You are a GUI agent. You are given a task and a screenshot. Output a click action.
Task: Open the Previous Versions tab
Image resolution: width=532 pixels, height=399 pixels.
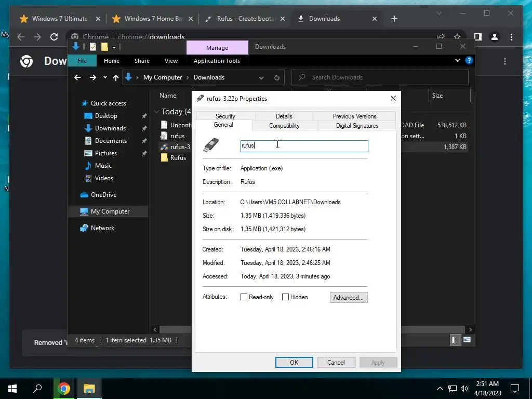pos(354,116)
